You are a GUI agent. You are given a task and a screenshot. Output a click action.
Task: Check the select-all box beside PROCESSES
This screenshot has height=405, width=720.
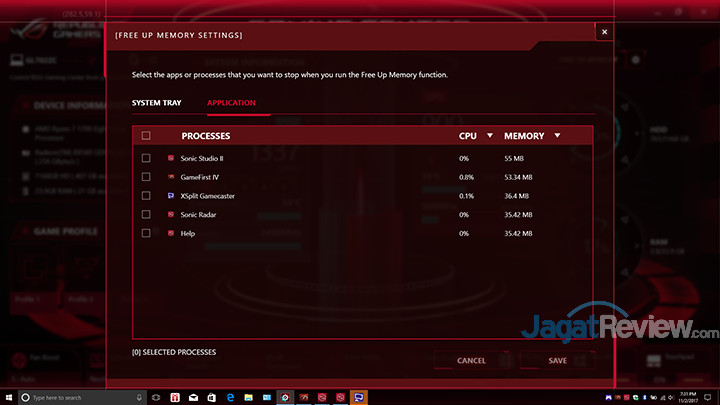(146, 135)
